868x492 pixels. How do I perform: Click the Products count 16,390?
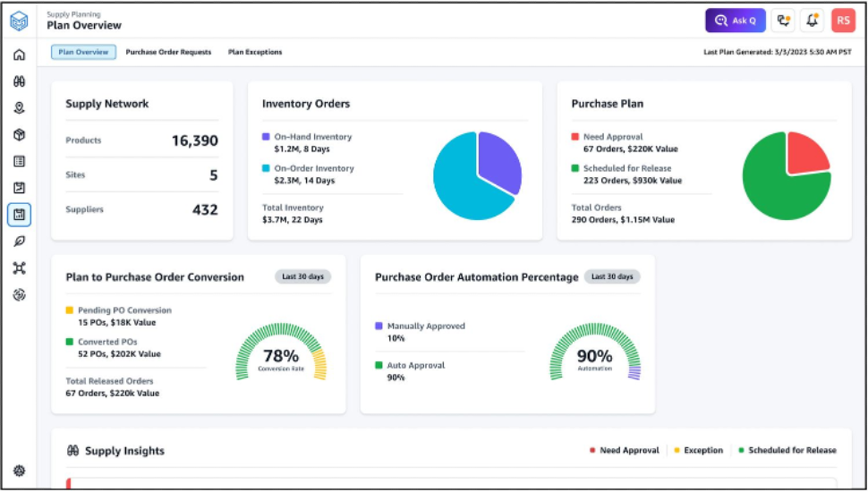coord(195,140)
